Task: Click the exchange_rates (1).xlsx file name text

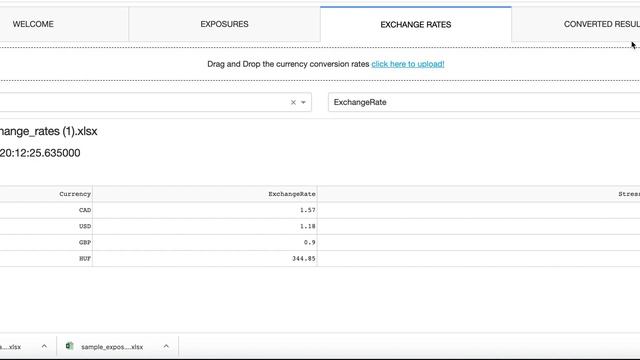Action: 49,131
